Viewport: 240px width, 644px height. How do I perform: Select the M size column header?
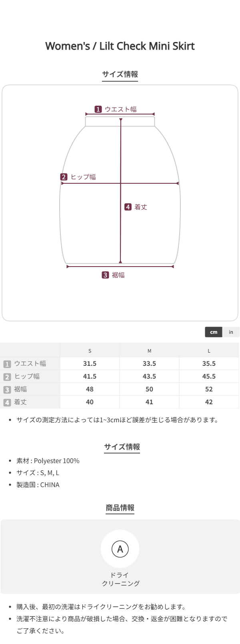(149, 351)
